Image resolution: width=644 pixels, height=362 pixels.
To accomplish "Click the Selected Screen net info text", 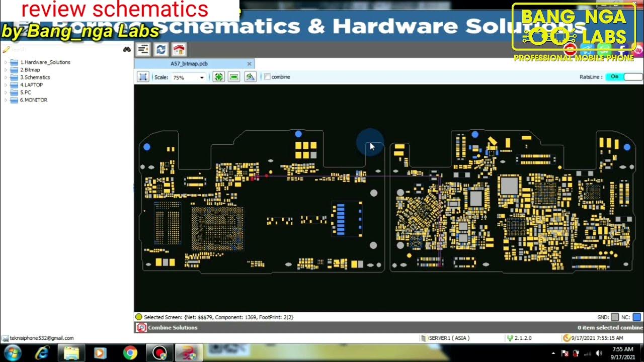I will (x=218, y=317).
